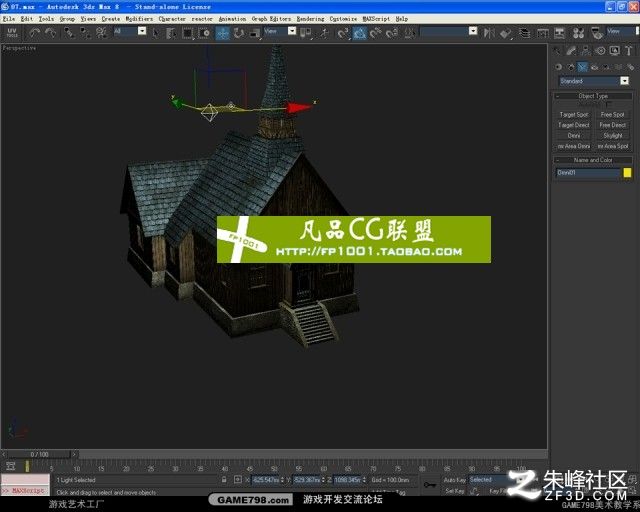The width and height of the screenshot is (640, 512).
Task: Select the Shapes category icon
Action: tap(571, 67)
